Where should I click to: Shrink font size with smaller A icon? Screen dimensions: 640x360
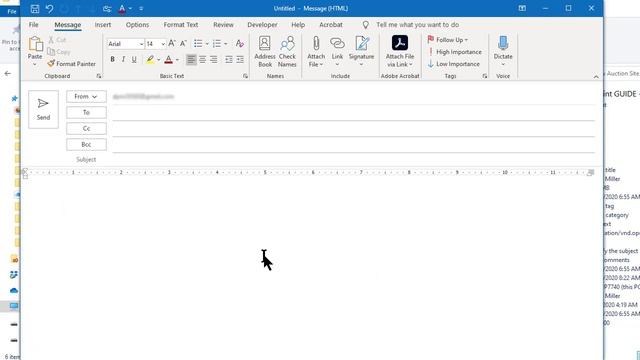pyautogui.click(x=183, y=43)
